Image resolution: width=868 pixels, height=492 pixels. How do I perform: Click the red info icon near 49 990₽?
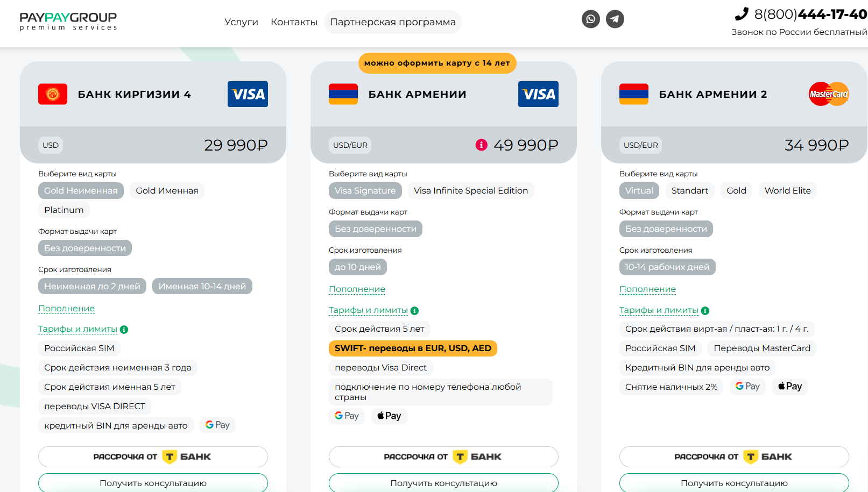[x=481, y=145]
